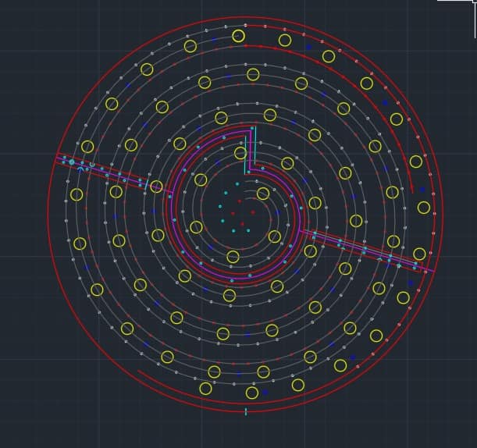Select the left end of the red radial band
Viewport: 477px width, 448px height.
59,155
